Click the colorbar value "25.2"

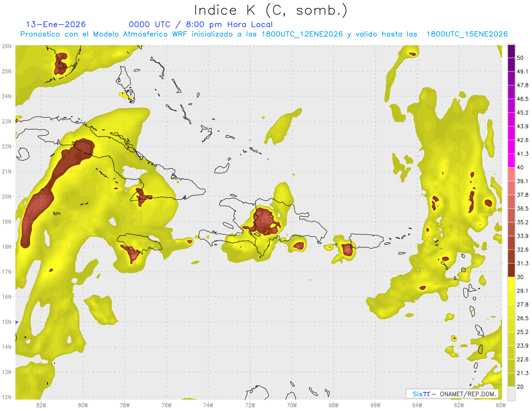click(523, 332)
